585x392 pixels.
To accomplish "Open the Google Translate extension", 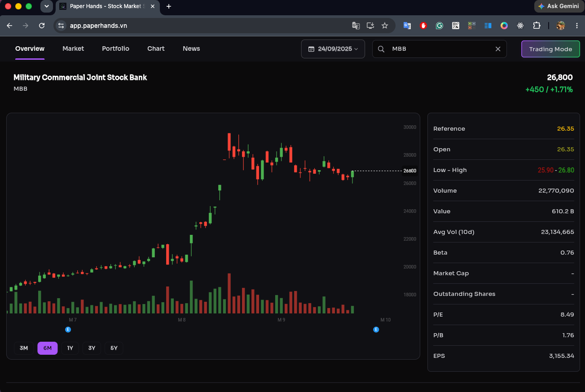I will pos(407,26).
